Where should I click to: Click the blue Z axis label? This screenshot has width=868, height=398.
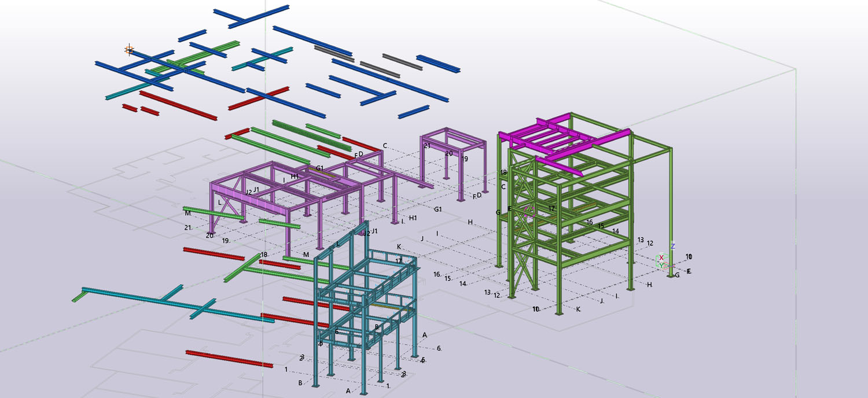point(672,246)
